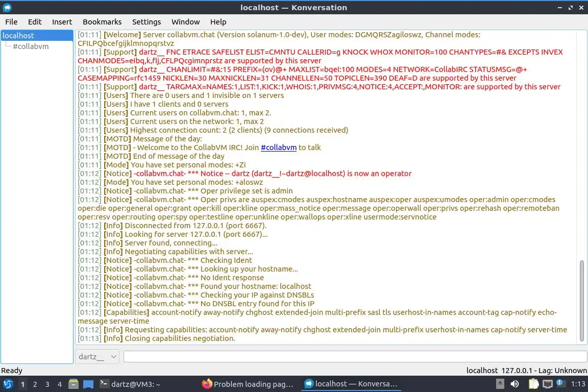
Task: Select the localhost server in the tree
Action: click(37, 36)
